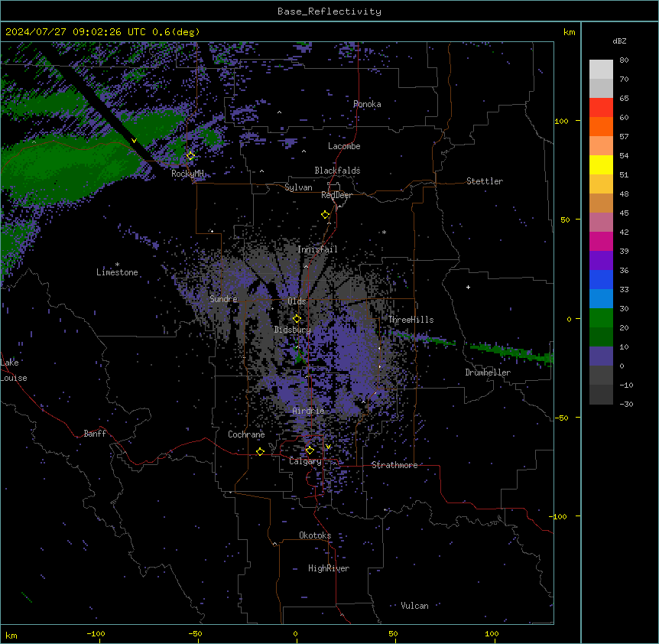Click the Banff label

click(x=95, y=434)
